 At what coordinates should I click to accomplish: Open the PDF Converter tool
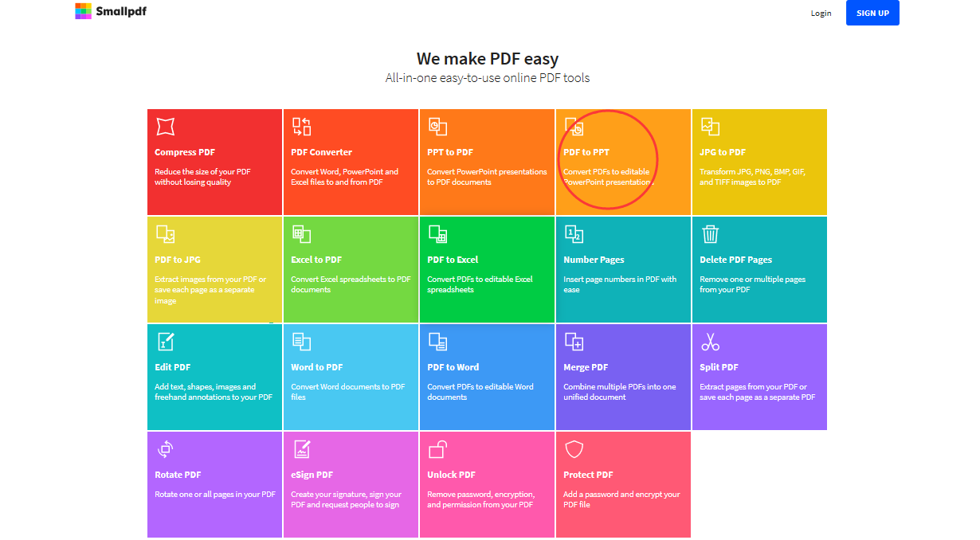pos(301,127)
